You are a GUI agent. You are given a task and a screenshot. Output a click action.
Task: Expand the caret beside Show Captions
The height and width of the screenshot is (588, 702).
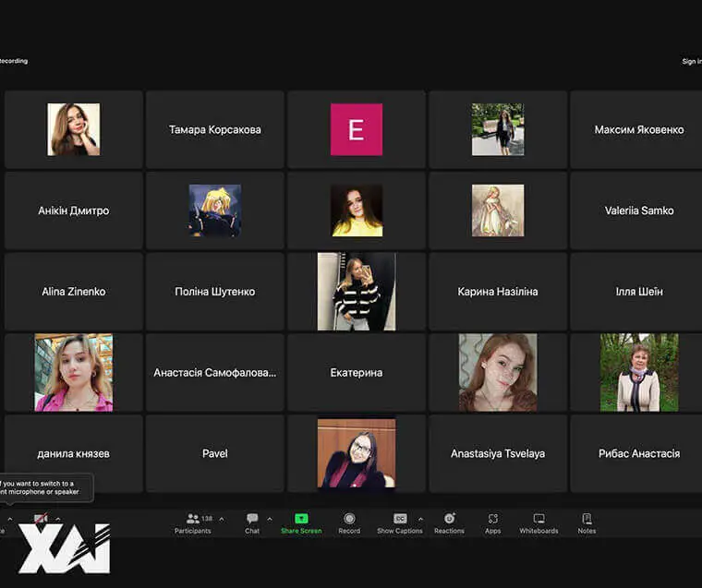(421, 519)
